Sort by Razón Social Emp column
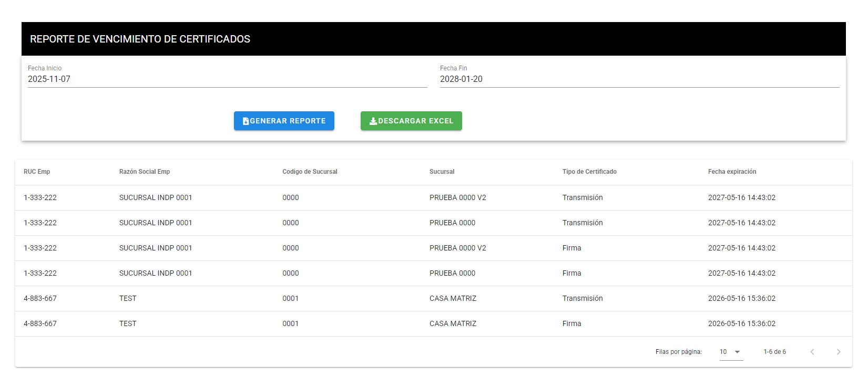 (x=145, y=172)
